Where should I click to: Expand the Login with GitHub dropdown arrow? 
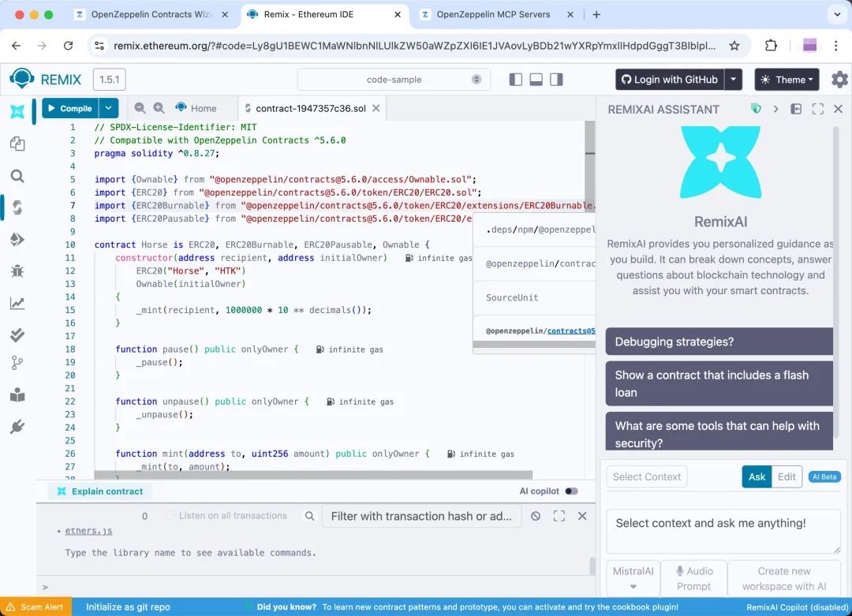coord(733,80)
